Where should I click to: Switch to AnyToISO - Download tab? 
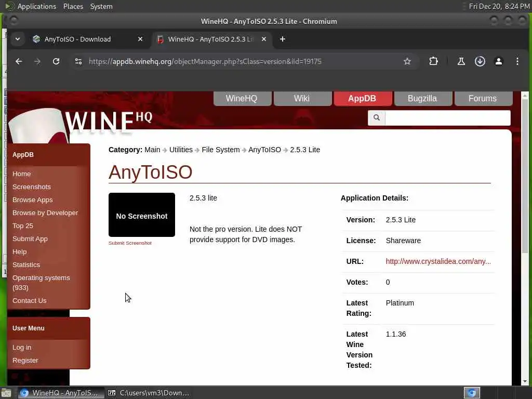point(77,39)
